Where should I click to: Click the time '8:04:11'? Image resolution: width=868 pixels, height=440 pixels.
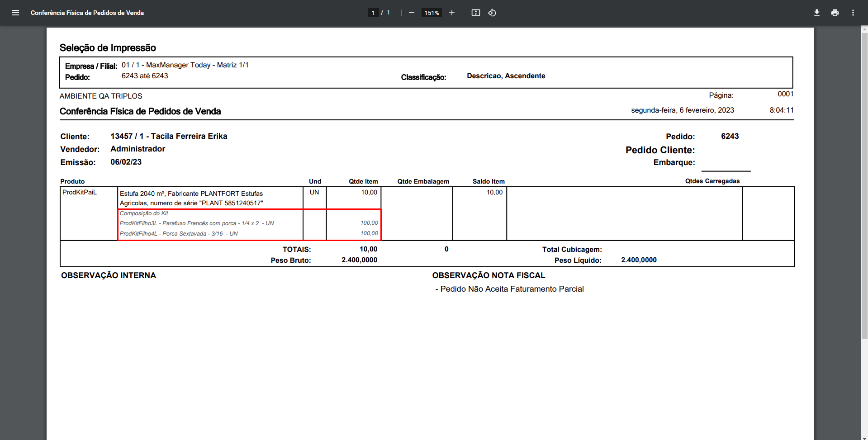(x=782, y=110)
